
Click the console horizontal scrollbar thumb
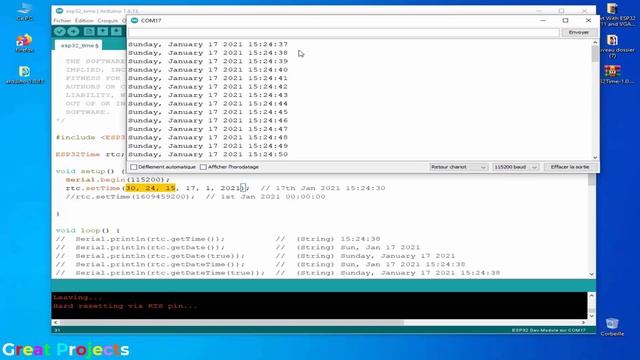tap(231, 322)
